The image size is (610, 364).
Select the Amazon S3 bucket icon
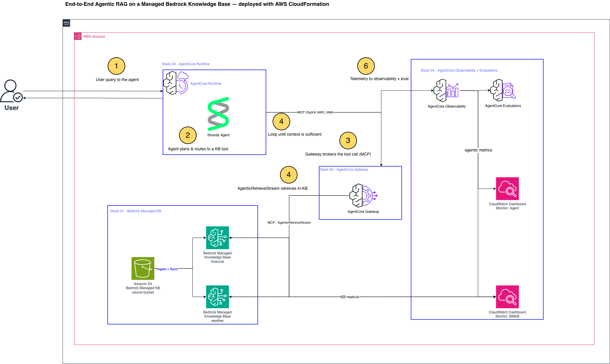143,268
